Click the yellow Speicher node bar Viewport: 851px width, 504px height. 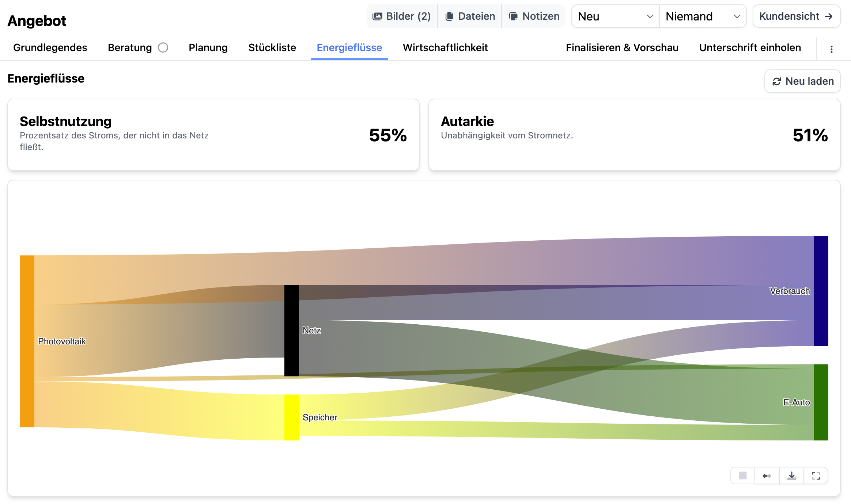[291, 417]
